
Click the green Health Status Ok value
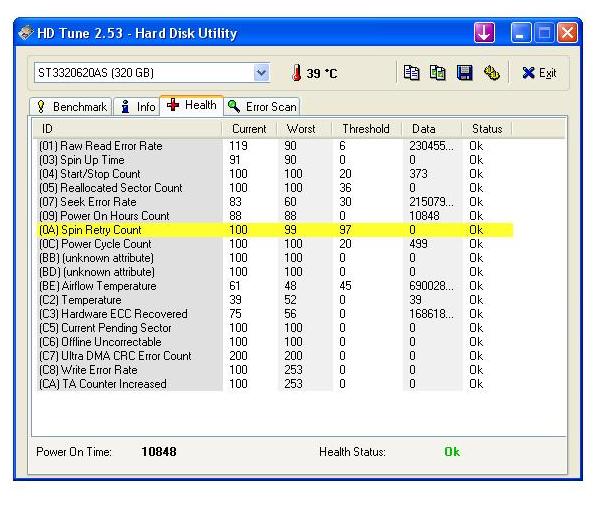pos(452,452)
